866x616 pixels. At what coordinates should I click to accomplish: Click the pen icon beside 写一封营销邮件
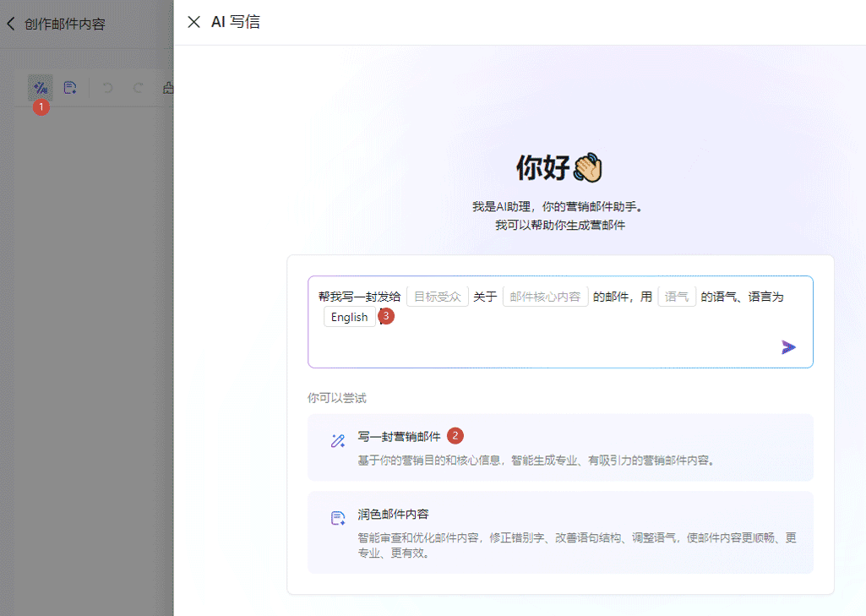[x=338, y=440]
